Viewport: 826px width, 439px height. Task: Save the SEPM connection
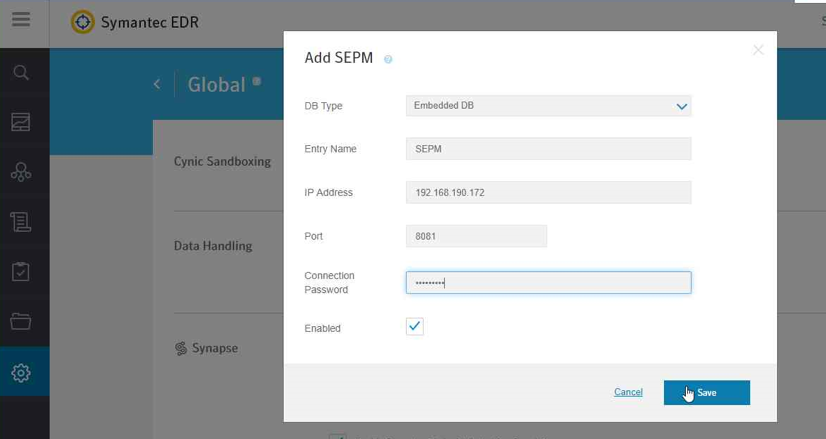pos(706,393)
